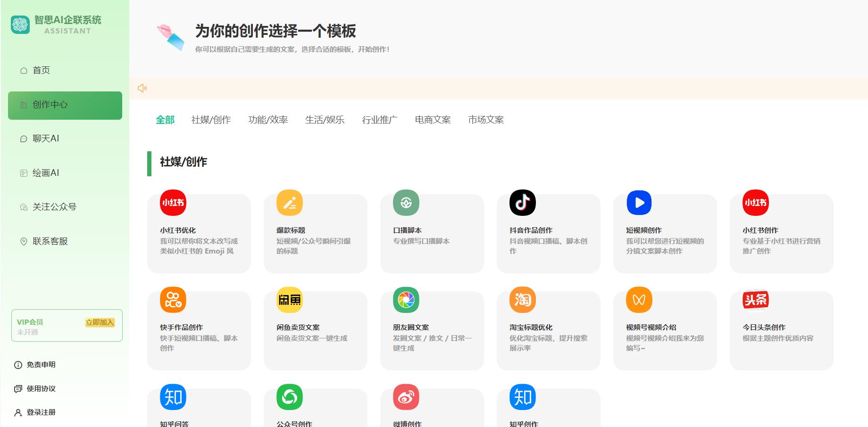The width and height of the screenshot is (868, 427).
Task: Click the 闲鱼卖货文案 card title
Action: pyautogui.click(x=298, y=328)
